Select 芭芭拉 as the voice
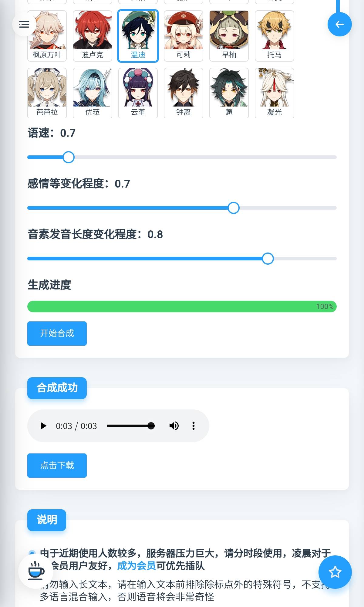The image size is (364, 607). [x=47, y=93]
